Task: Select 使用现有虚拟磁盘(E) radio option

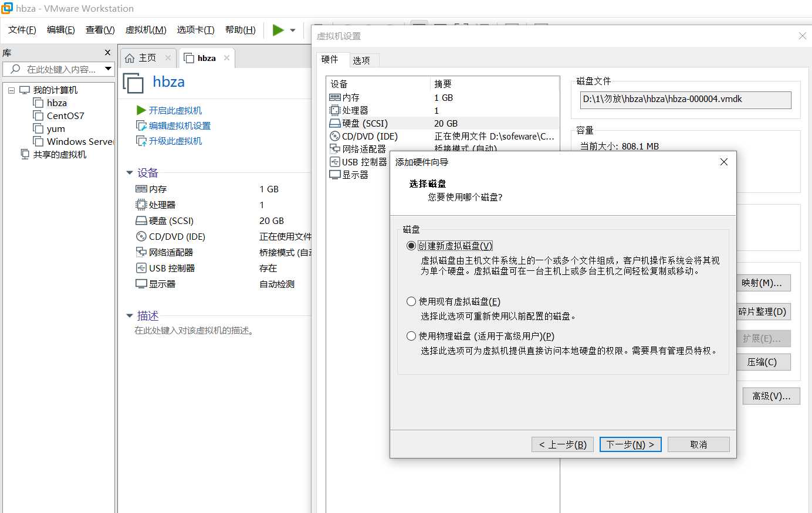Action: coord(411,301)
